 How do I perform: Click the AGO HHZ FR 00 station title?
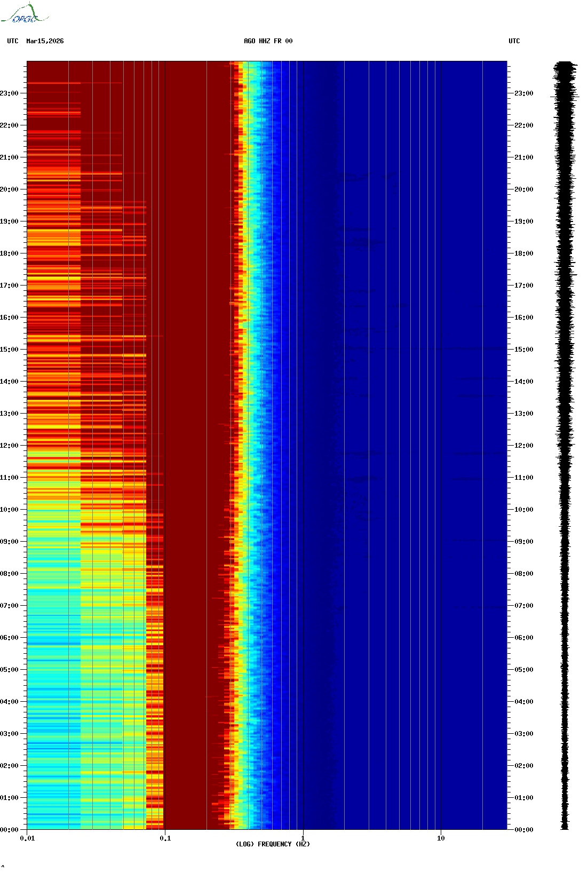click(x=268, y=41)
